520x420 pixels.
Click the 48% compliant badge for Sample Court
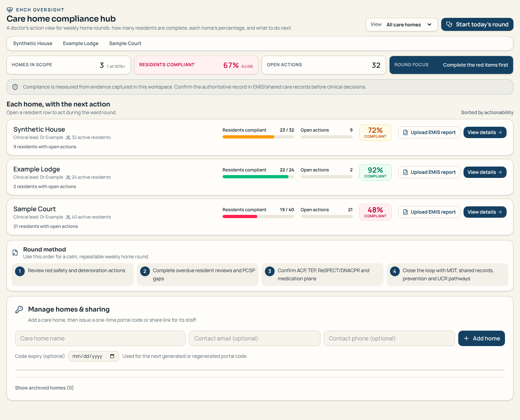pos(375,212)
